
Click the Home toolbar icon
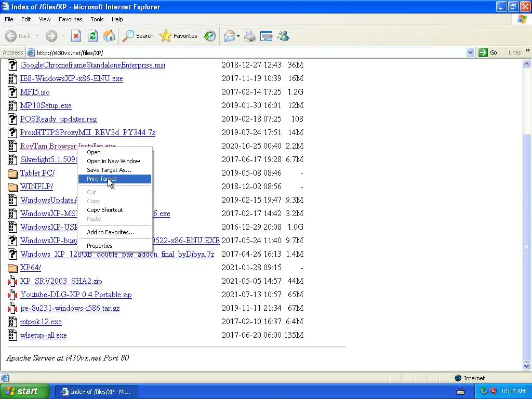pyautogui.click(x=109, y=36)
